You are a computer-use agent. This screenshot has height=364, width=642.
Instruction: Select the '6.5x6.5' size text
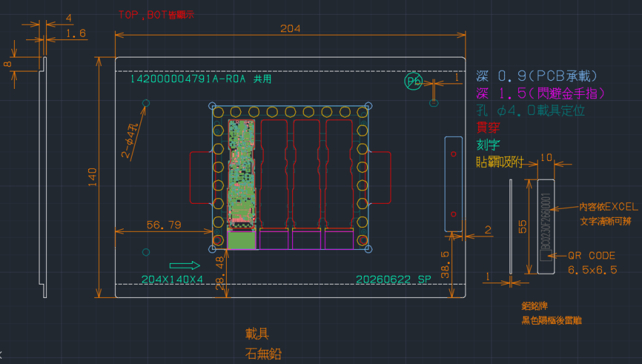593,270
